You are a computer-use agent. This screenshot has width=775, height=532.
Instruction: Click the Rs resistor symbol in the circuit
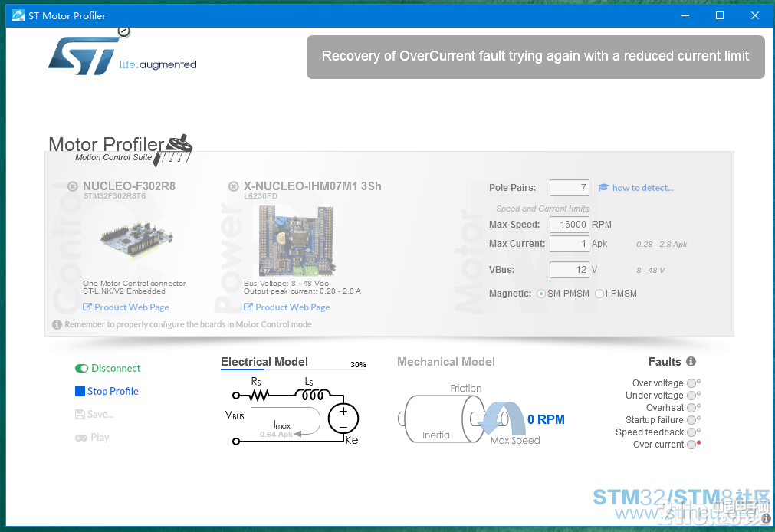[x=258, y=395]
